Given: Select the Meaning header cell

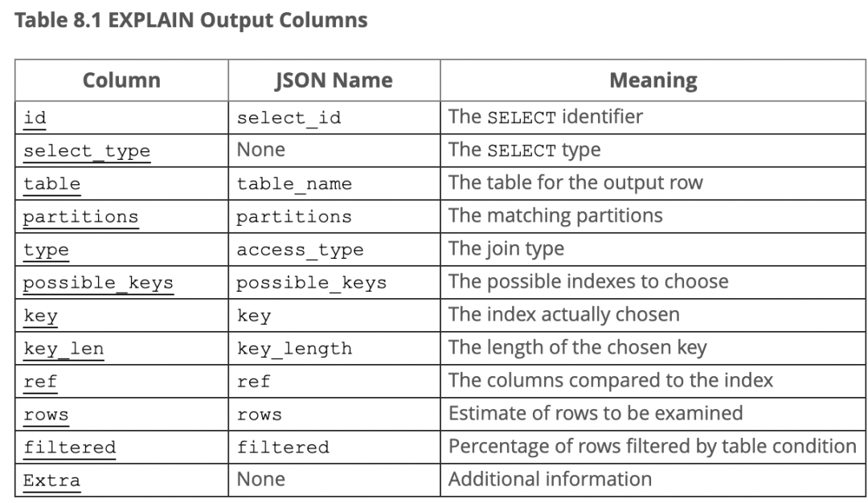Looking at the screenshot, I should pos(653,80).
